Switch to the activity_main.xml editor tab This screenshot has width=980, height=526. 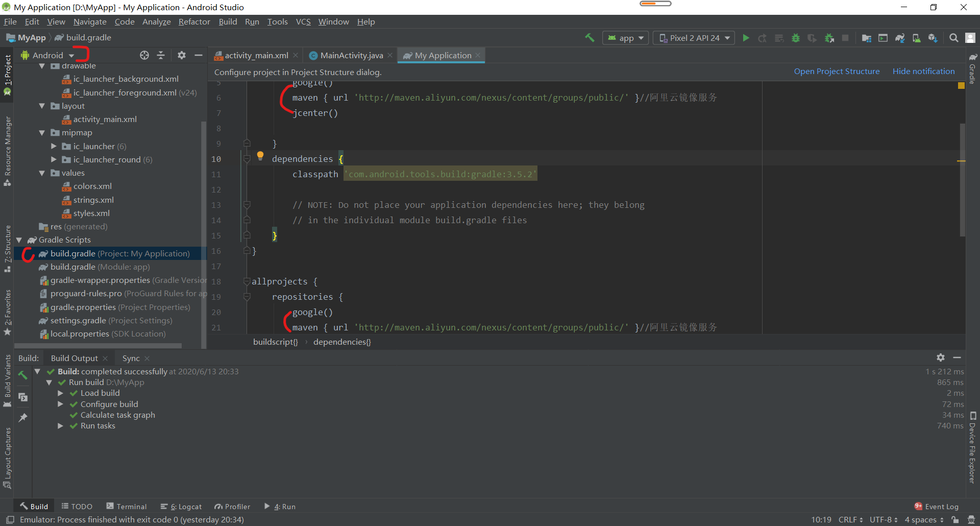256,55
